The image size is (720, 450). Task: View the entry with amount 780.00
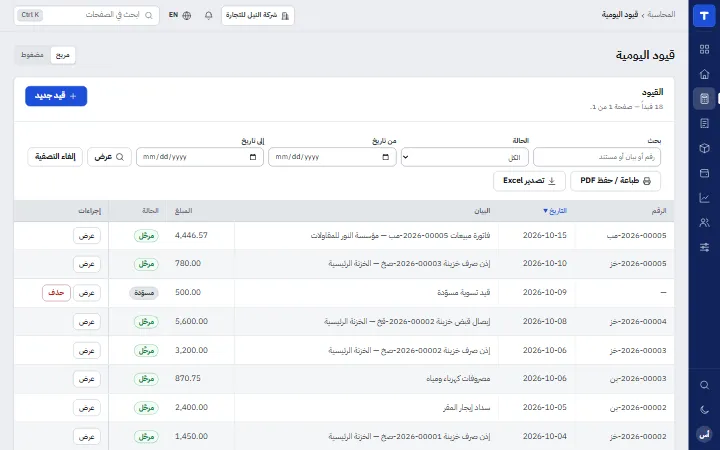click(87, 264)
